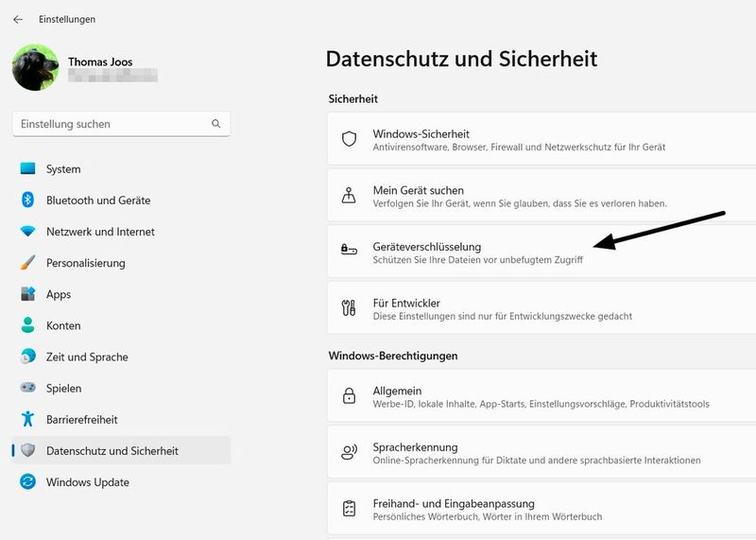Click the Windows Update sync icon

28,481
